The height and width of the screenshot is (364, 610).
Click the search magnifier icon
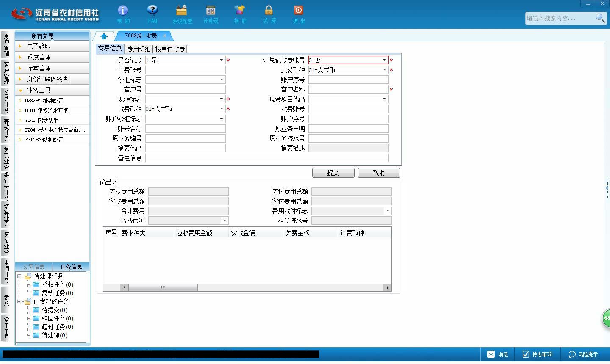(x=600, y=18)
